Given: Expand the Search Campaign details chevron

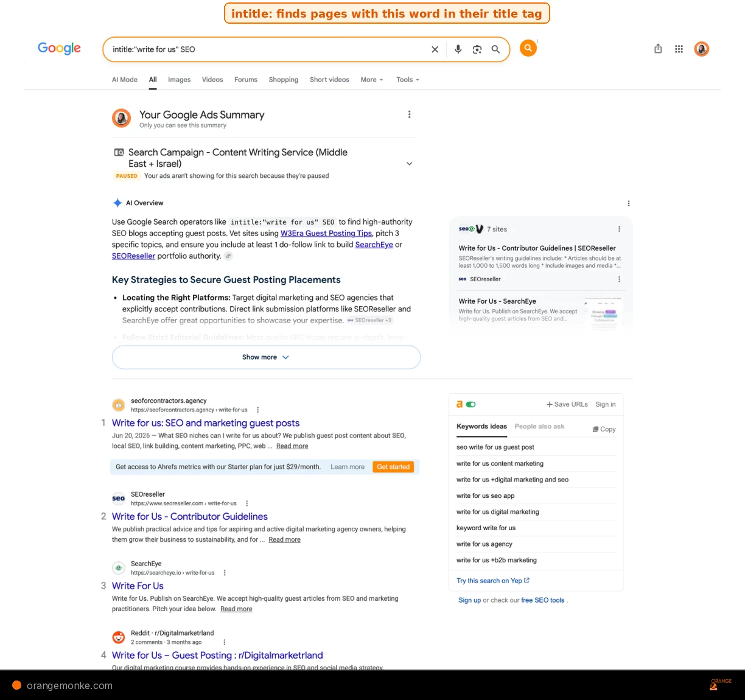Looking at the screenshot, I should (409, 164).
